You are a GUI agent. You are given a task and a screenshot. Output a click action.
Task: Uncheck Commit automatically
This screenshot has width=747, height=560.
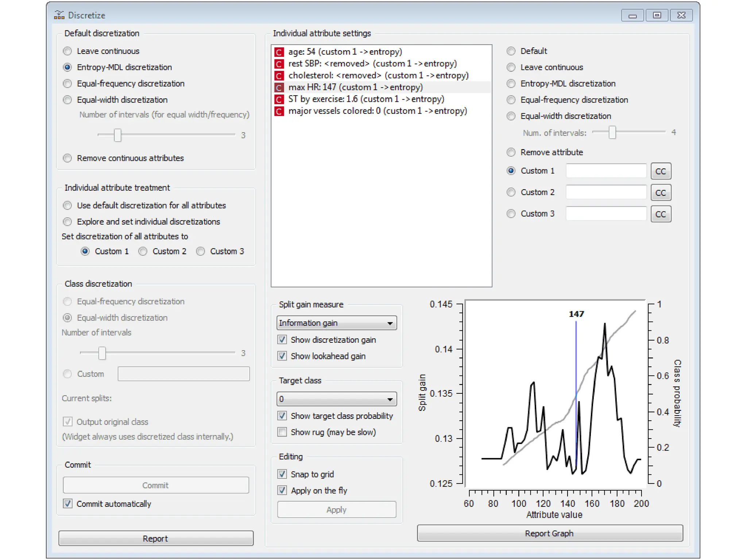[68, 503]
